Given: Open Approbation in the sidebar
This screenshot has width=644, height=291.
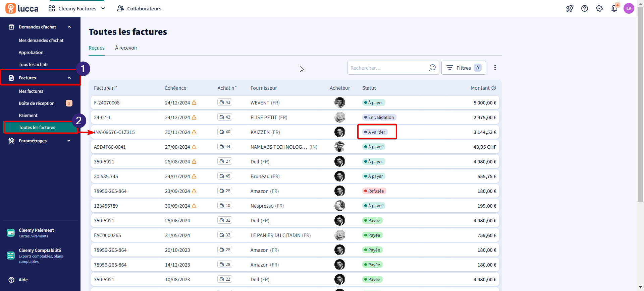Looking at the screenshot, I should click(31, 52).
